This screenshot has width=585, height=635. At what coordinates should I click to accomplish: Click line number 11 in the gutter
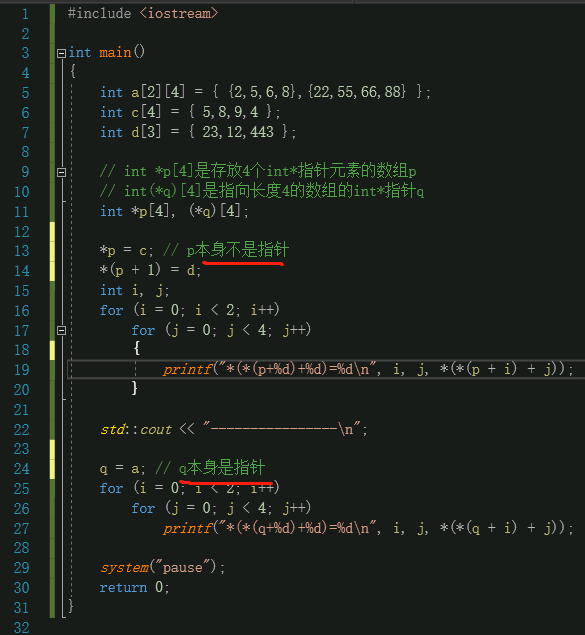point(21,212)
